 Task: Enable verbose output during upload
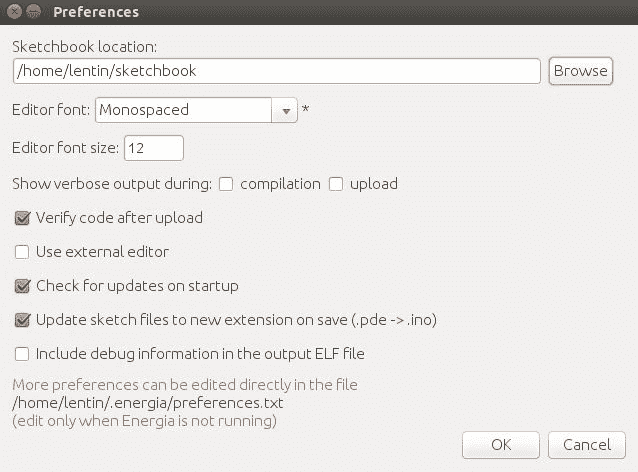click(x=336, y=184)
